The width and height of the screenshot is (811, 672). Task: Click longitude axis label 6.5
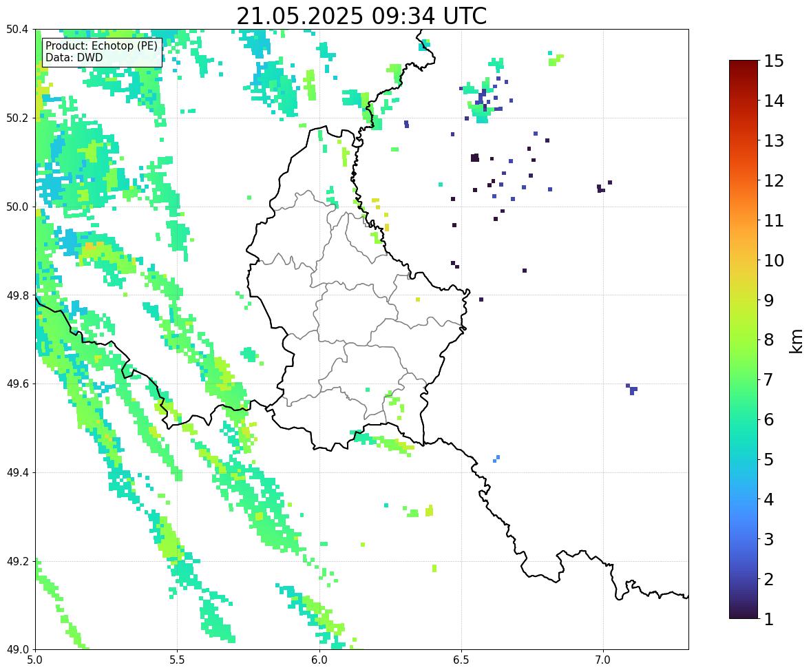click(461, 660)
